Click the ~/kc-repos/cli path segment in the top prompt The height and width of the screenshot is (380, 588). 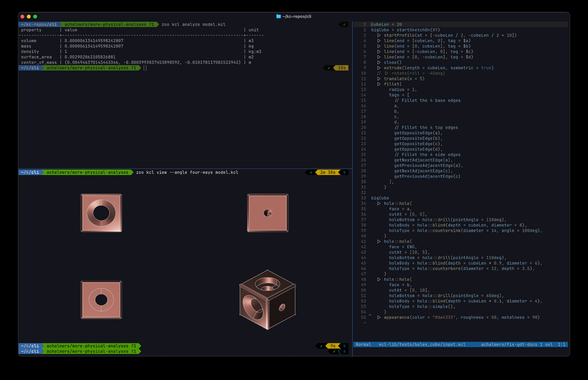(x=39, y=25)
